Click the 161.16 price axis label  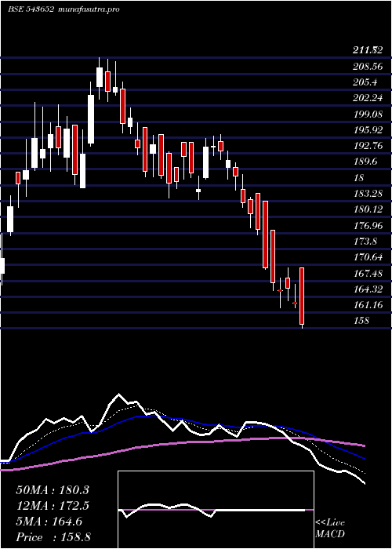(368, 305)
